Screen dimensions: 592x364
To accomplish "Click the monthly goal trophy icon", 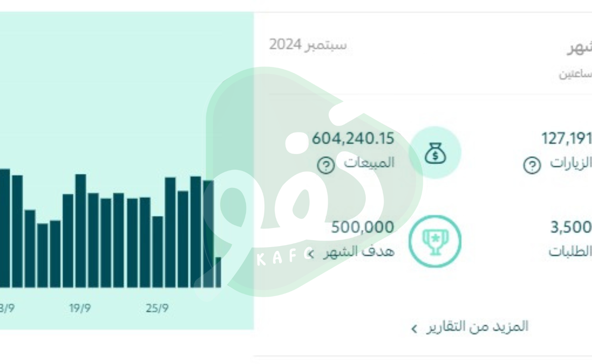I will (435, 241).
